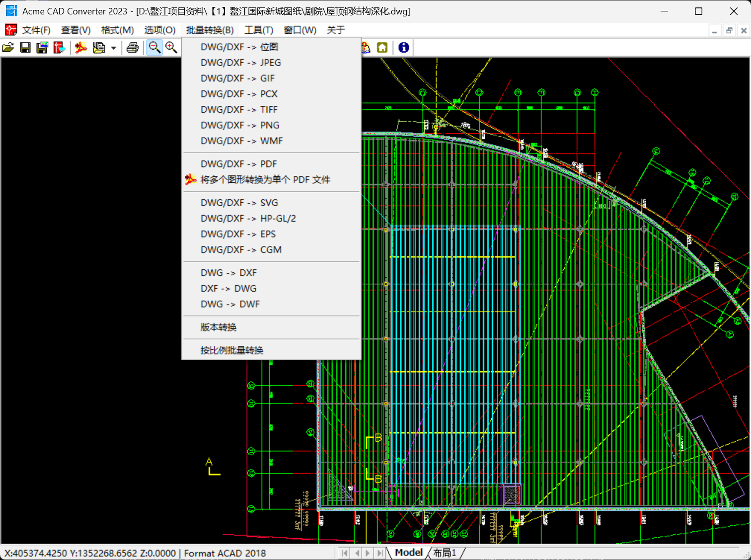Maximize the main application window

click(698, 11)
